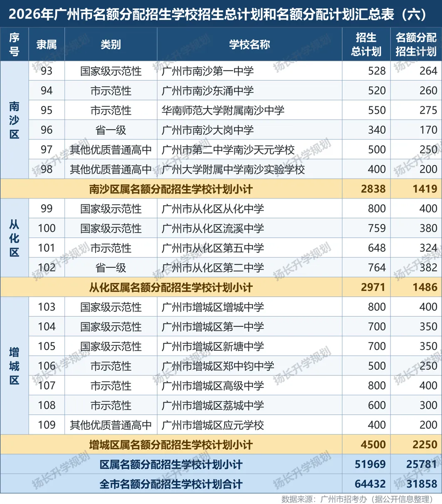442x504 pixels.
Task: Click school name '华南师范大学附属南沙中学'
Action: pyautogui.click(x=223, y=110)
